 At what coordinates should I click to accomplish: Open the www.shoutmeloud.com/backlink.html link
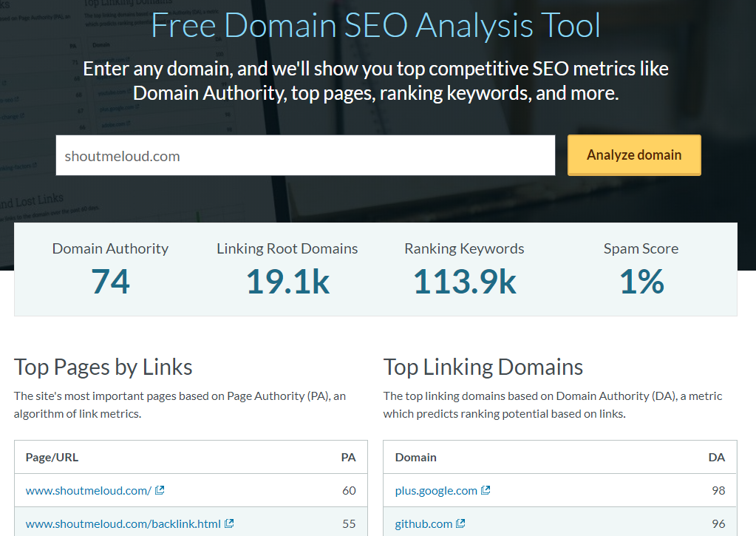tap(123, 524)
